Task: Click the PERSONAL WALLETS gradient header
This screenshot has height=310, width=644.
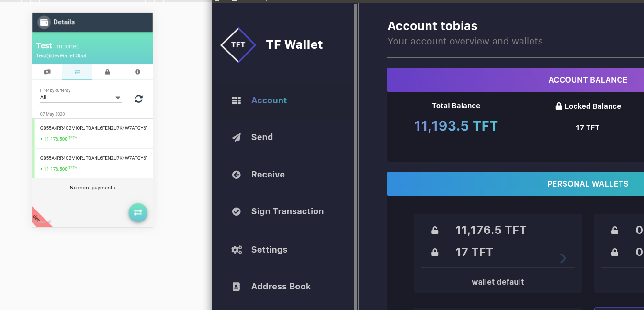Action: point(588,183)
